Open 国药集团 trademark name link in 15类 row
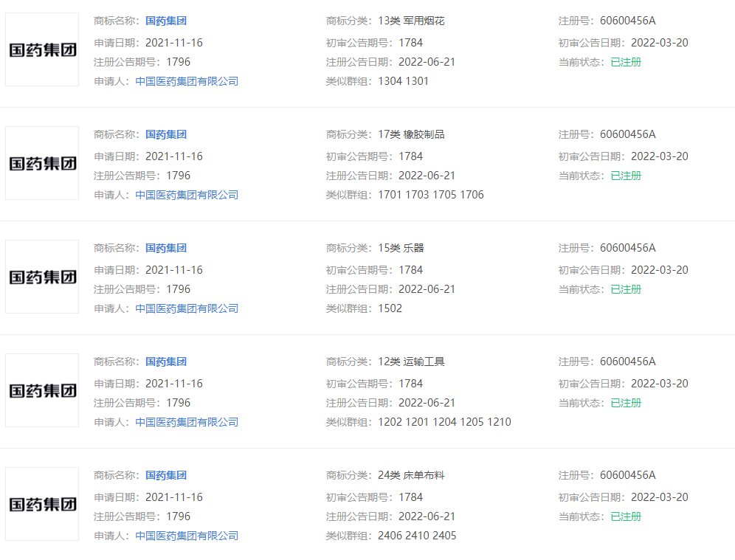The width and height of the screenshot is (735, 560). [x=166, y=249]
